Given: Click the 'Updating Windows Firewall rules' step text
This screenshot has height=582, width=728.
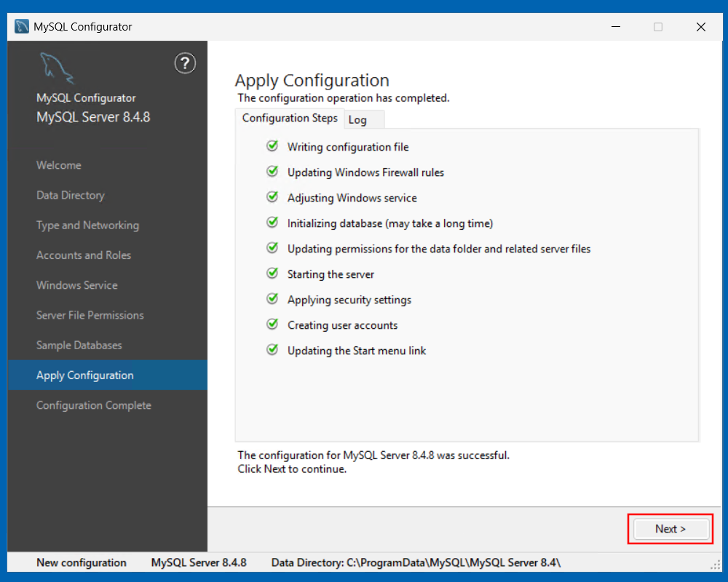Looking at the screenshot, I should coord(366,172).
